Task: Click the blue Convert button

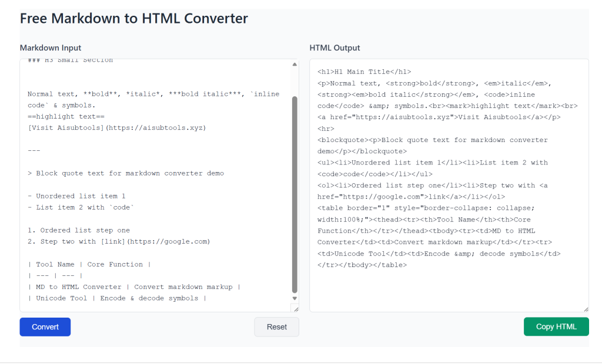Action: pos(45,327)
